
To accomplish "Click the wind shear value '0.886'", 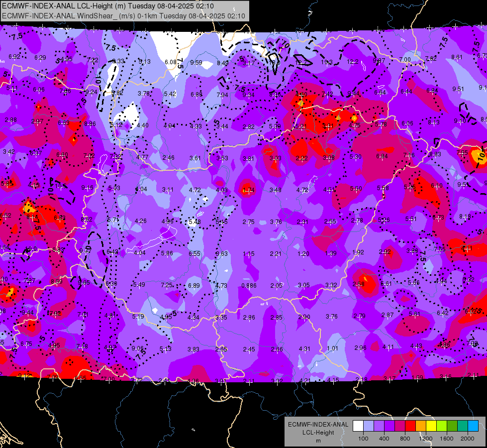I will [x=249, y=285].
